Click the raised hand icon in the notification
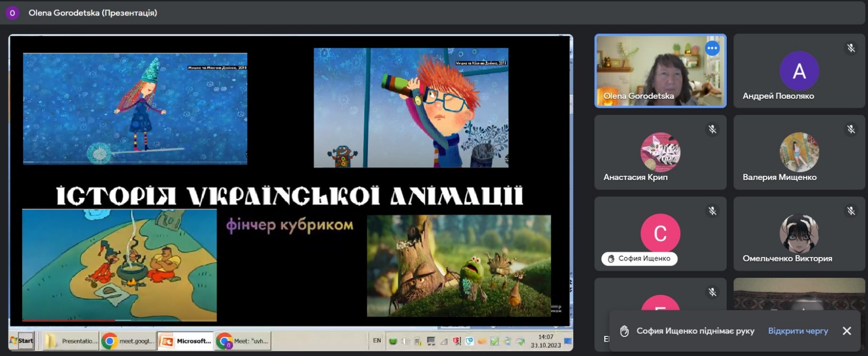 pos(624,331)
